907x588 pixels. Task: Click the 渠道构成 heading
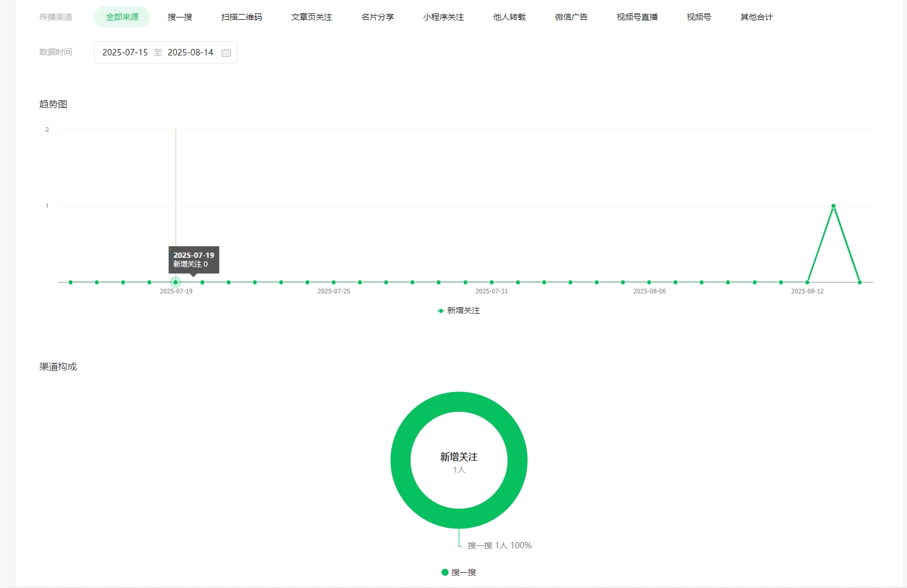click(x=58, y=366)
